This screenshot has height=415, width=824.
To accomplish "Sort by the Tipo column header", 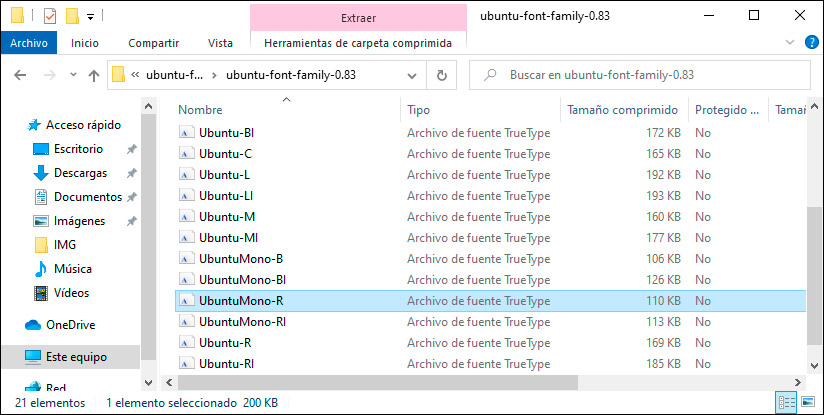I will point(418,110).
